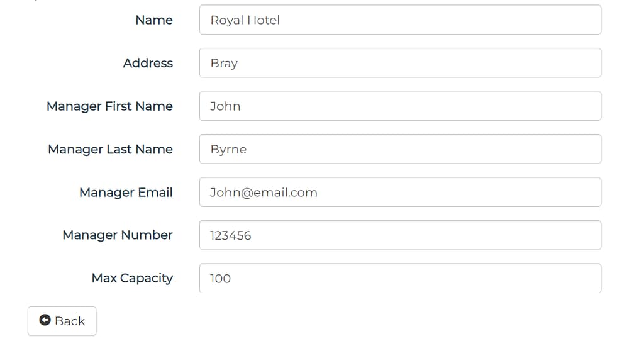Click the circular back arrow icon
Viewport: 644px width, 346px height.
click(45, 320)
